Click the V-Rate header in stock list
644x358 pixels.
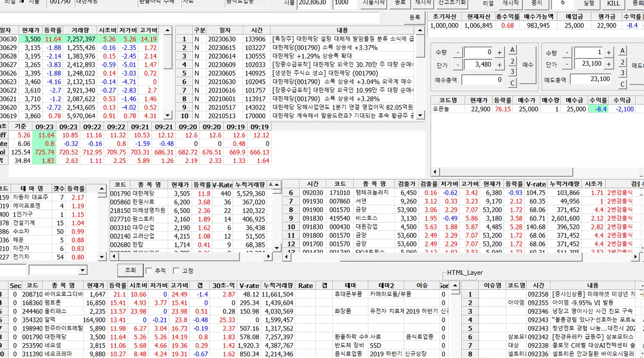tap(222, 185)
